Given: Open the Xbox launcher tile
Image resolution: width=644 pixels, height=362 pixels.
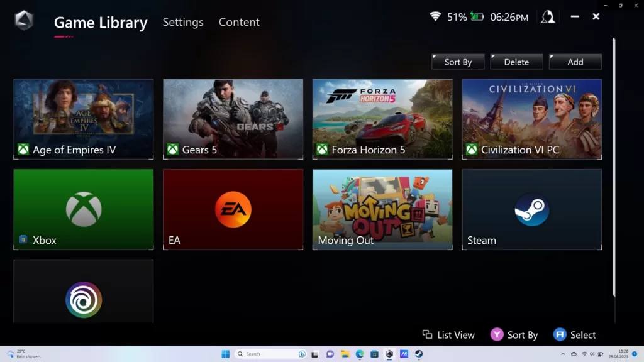Looking at the screenshot, I should point(84,209).
